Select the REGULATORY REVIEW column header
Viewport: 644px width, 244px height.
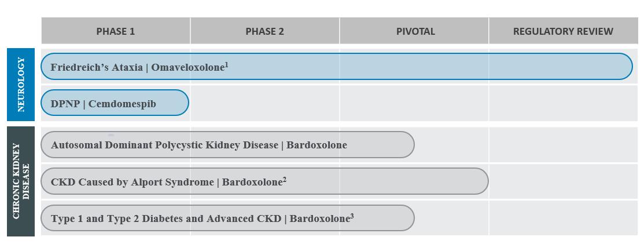(562, 31)
